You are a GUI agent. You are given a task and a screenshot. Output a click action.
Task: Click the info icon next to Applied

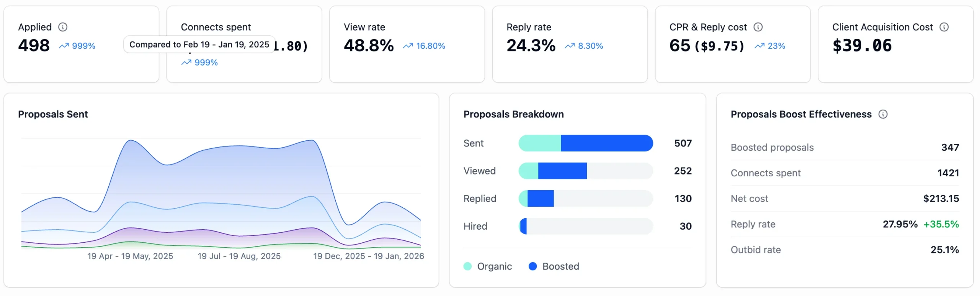click(63, 27)
